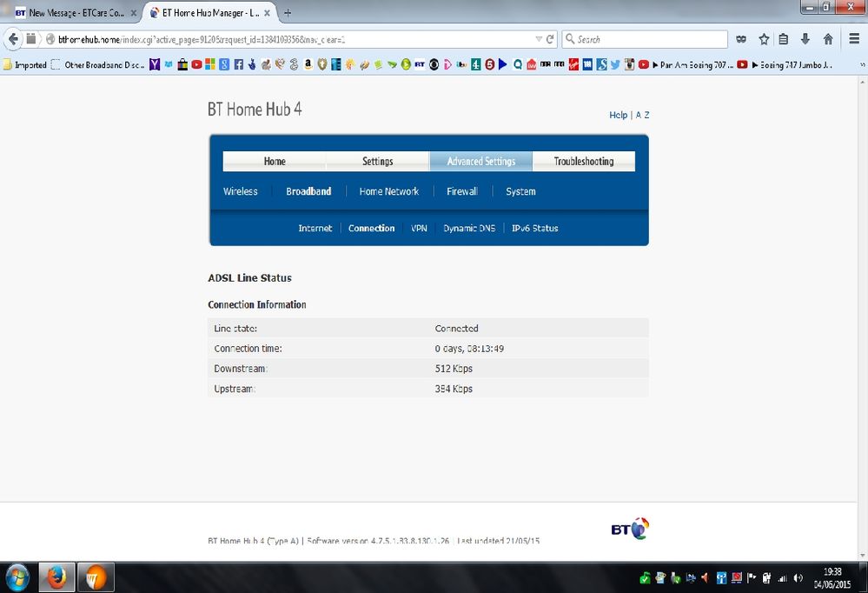Open the Channel 5 bookmark icon
Screen dimensions: 868x593
pyautogui.click(x=490, y=65)
